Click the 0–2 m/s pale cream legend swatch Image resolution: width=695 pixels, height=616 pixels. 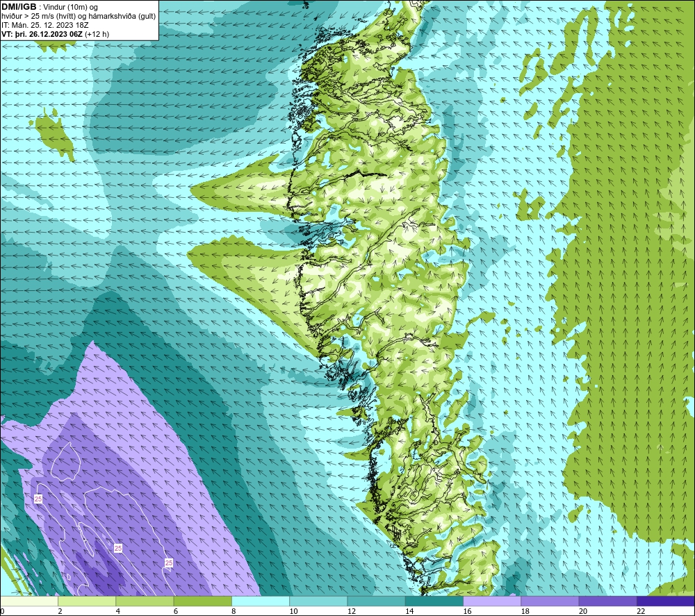pos(29,601)
